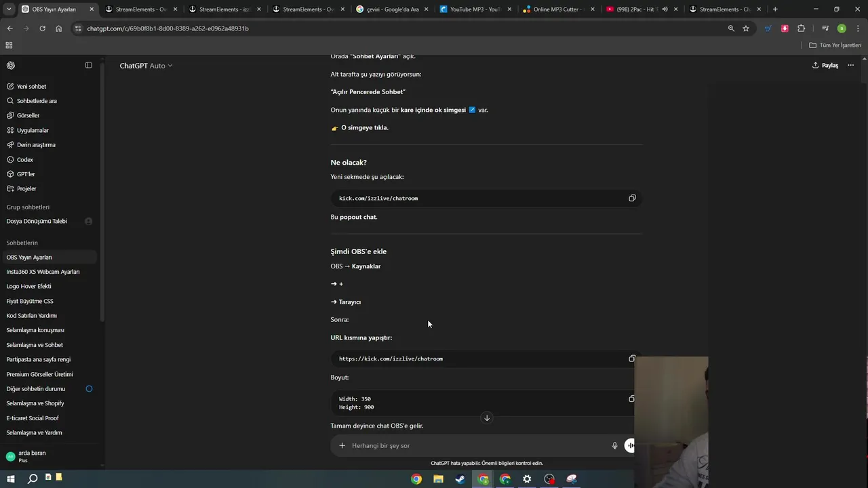Bookmark this page with the star icon

[x=746, y=28]
